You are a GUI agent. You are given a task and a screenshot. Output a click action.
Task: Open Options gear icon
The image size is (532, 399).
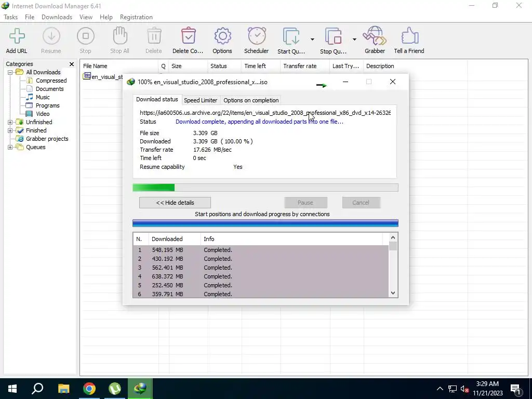click(x=222, y=36)
